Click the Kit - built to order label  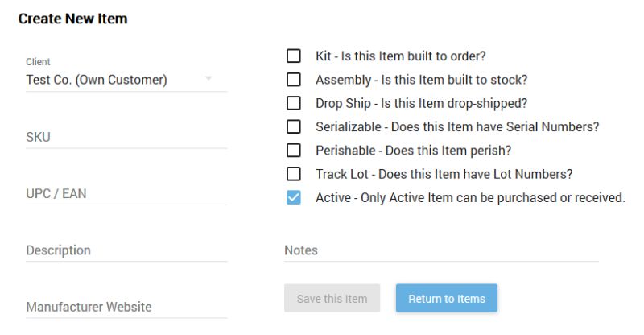[x=401, y=56]
